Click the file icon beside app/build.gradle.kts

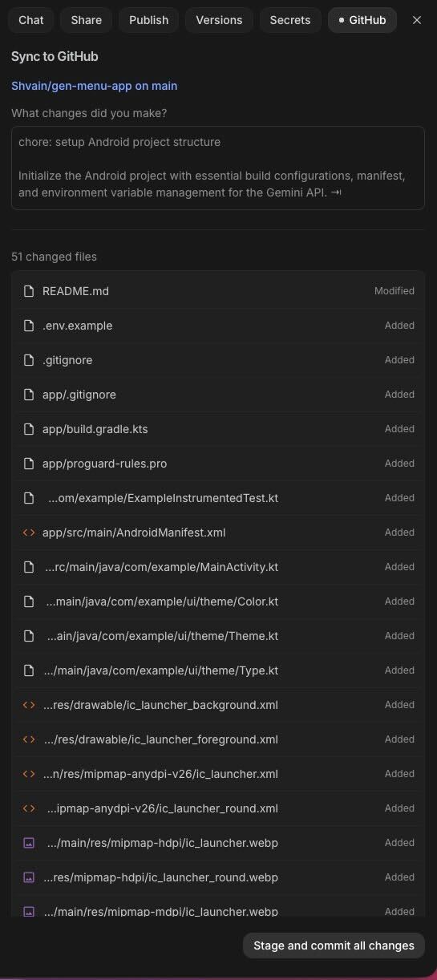pyautogui.click(x=29, y=429)
